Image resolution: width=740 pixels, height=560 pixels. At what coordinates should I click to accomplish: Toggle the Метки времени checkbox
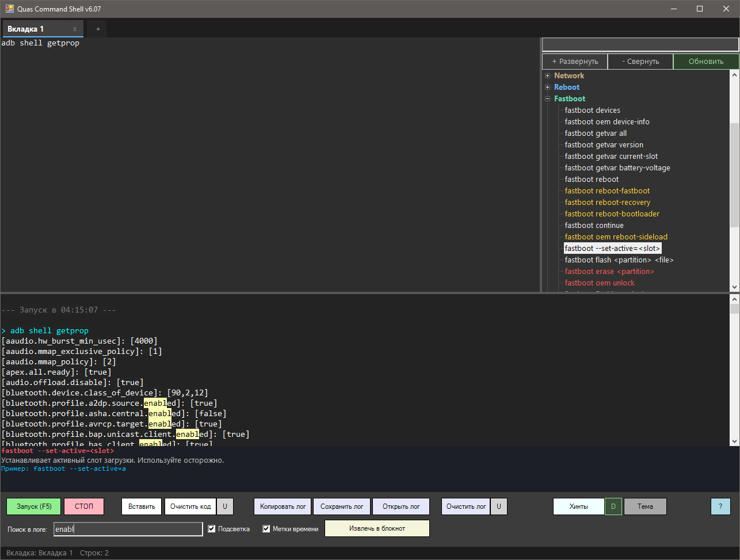266,528
